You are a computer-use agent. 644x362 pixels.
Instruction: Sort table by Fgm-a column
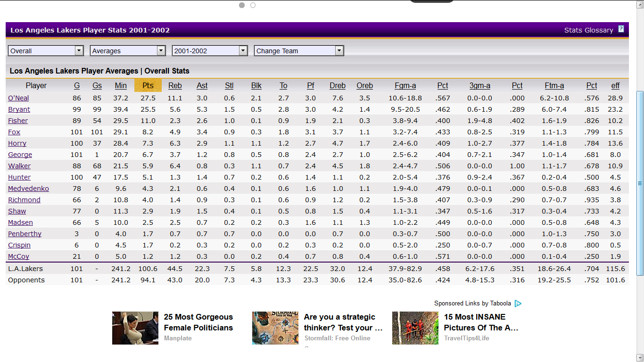point(405,85)
